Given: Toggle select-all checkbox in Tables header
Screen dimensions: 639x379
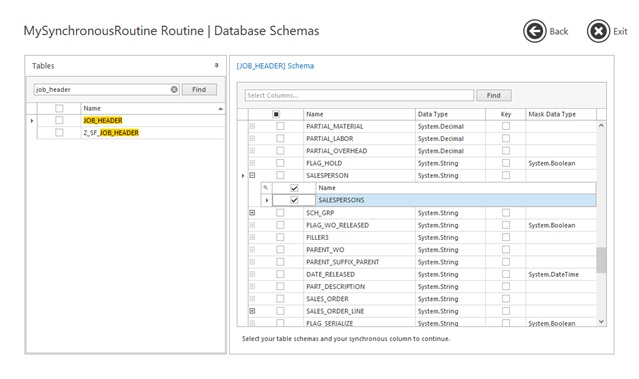Looking at the screenshot, I should pyautogui.click(x=59, y=108).
